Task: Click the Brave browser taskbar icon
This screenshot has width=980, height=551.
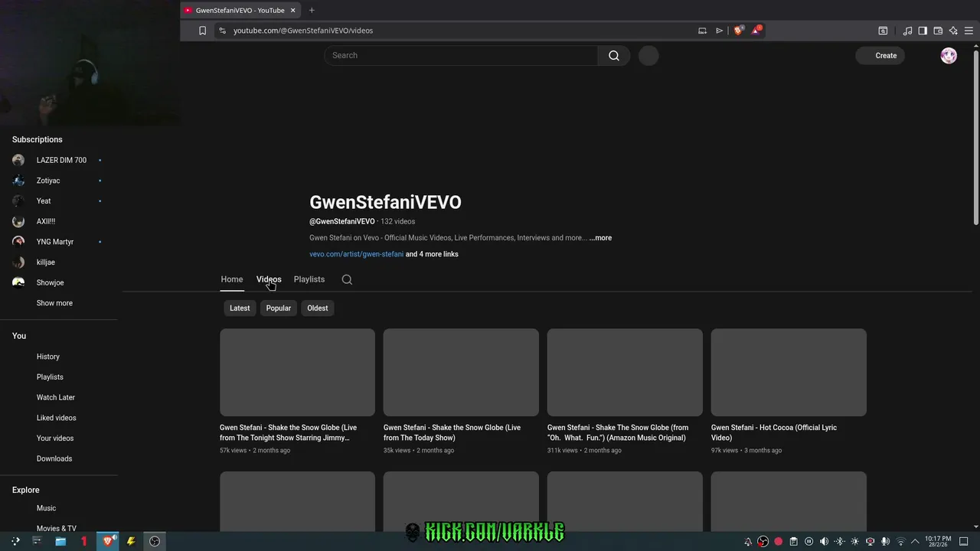Action: point(109,541)
